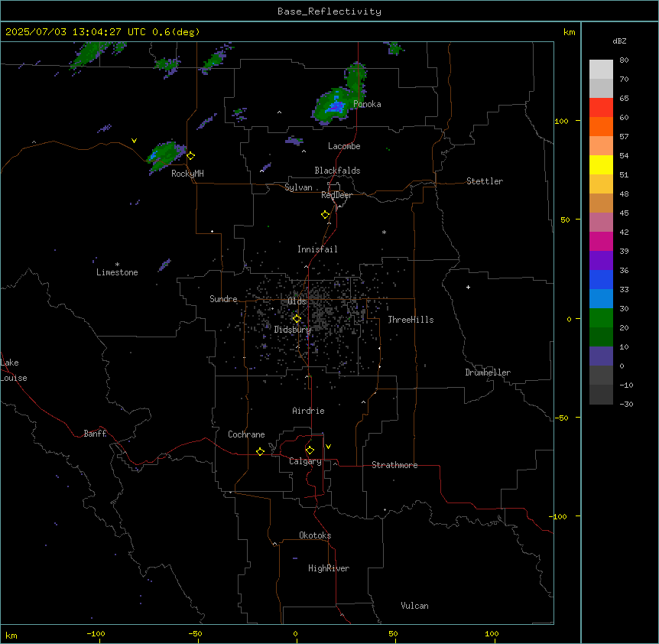Viewport: 659px width, 644px height.
Task: Click the Strathmore label
Action: 394,465
